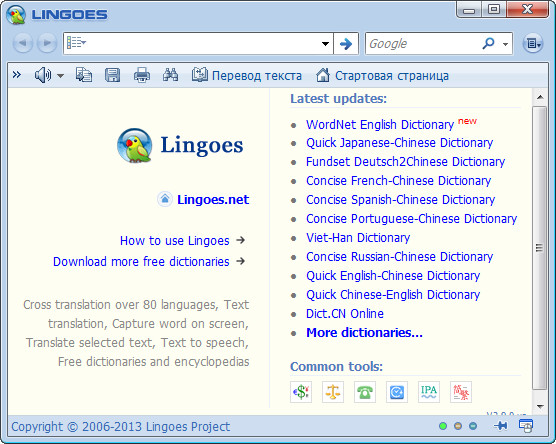
Task: Toggle the green status dot in status bar
Action: [x=443, y=426]
